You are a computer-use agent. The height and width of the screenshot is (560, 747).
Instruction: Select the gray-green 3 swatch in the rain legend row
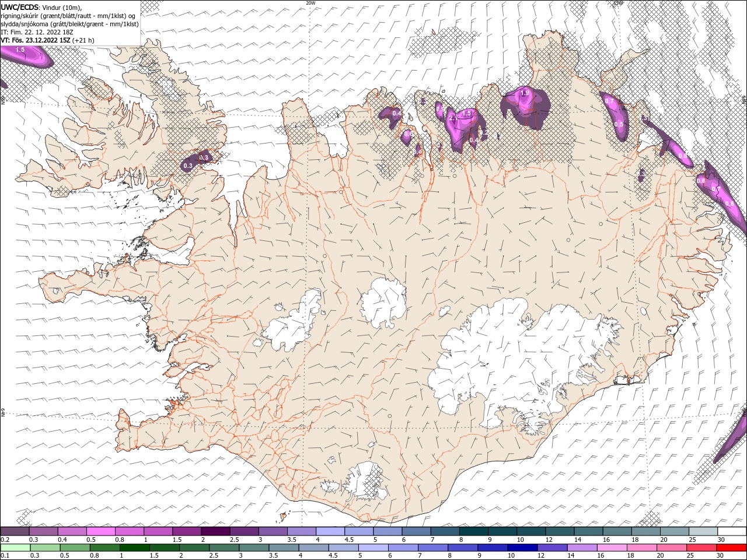pyautogui.click(x=253, y=548)
